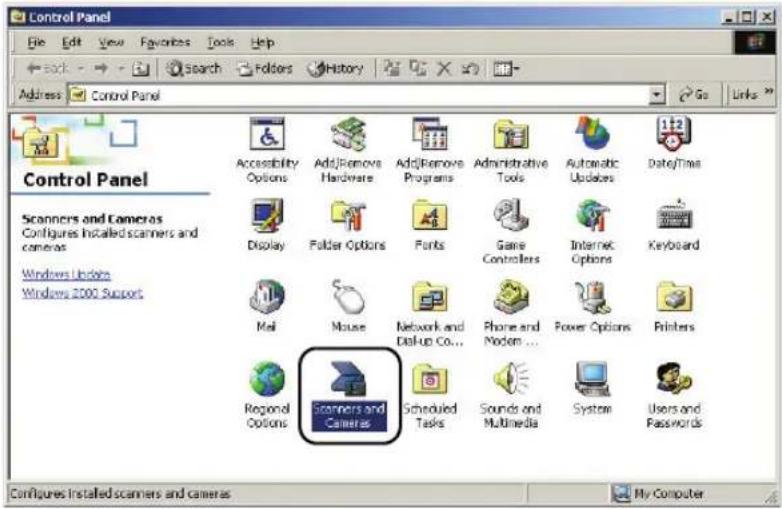Open Power Options
This screenshot has height=509, width=782.
tap(592, 306)
